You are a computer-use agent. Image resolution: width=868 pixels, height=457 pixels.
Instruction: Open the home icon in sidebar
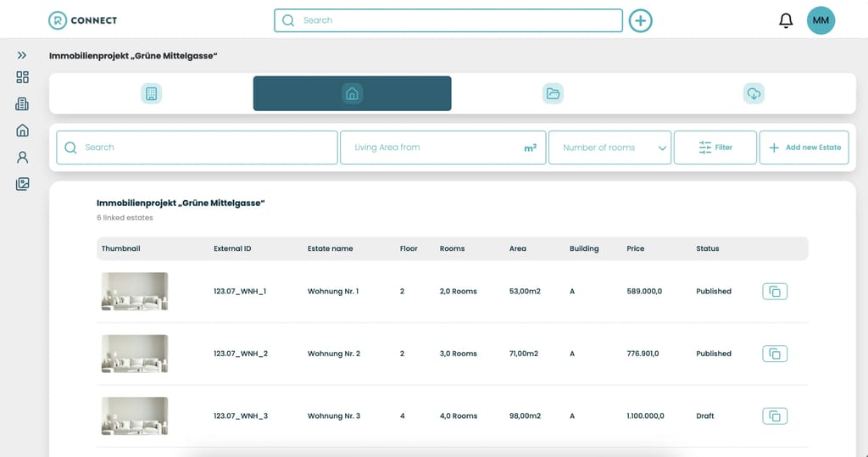tap(22, 131)
